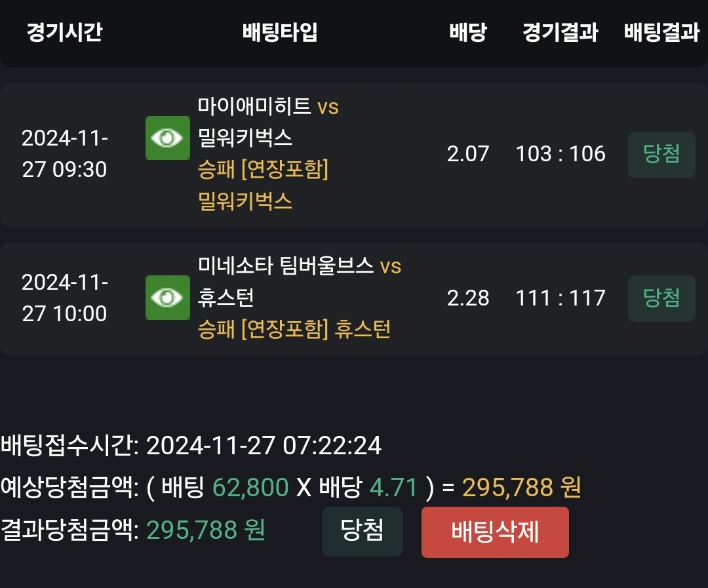The height and width of the screenshot is (588, 708).
Task: Click the 103 : 106 match score
Action: 560,154
